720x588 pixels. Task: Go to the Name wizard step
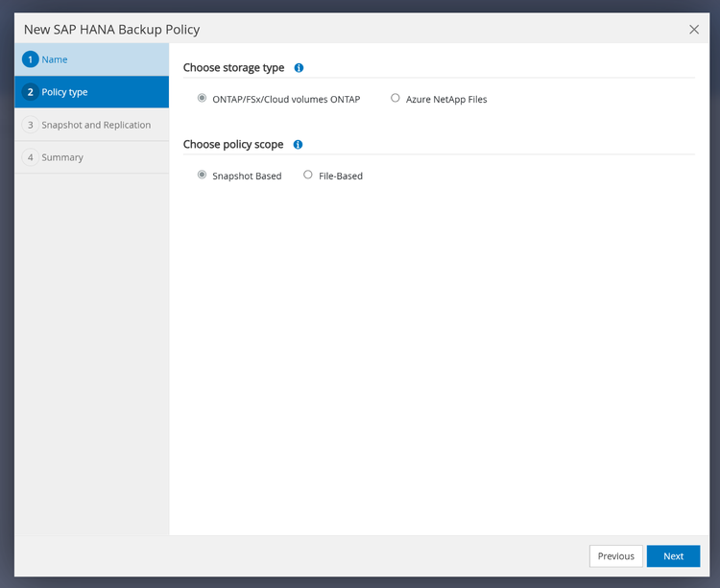click(92, 59)
